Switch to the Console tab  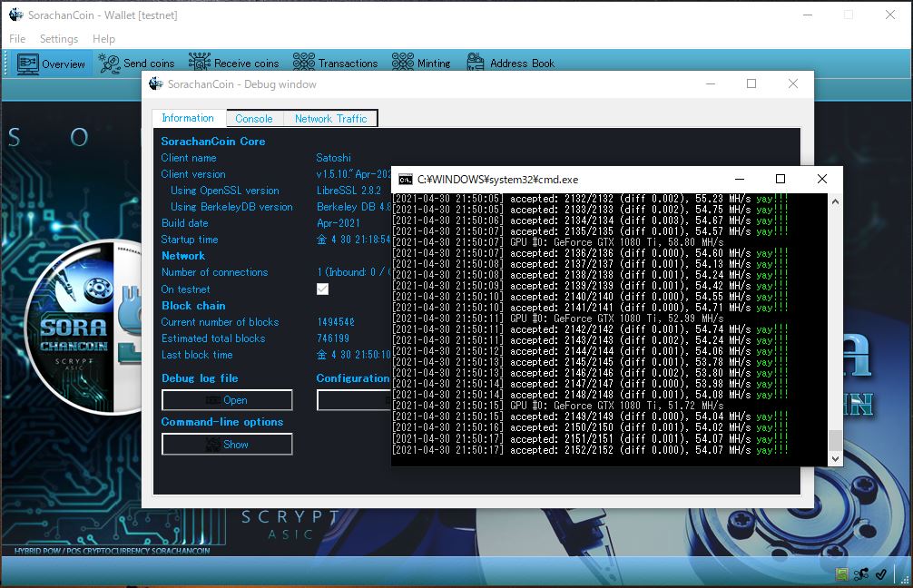tap(254, 119)
